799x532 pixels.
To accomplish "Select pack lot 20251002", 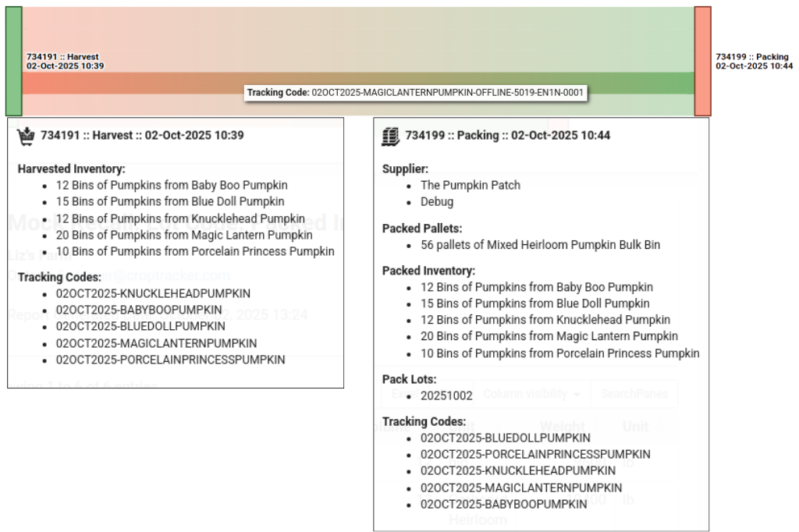I will tap(446, 395).
